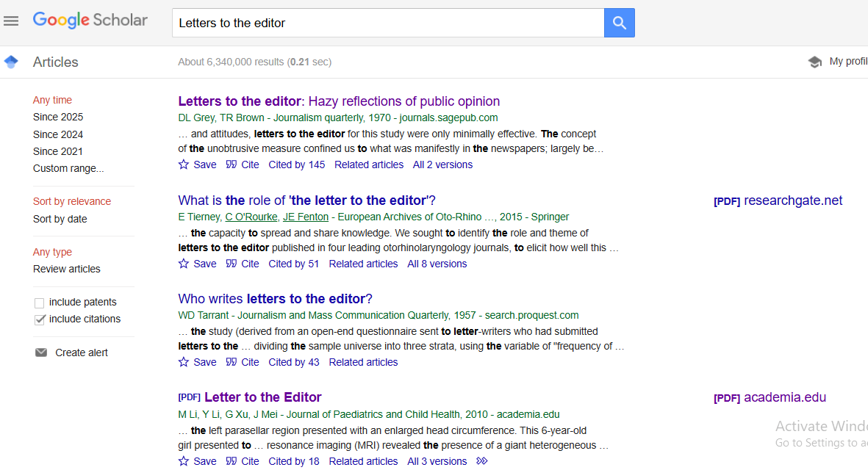Click star Save icon for M Li result

tap(184, 460)
